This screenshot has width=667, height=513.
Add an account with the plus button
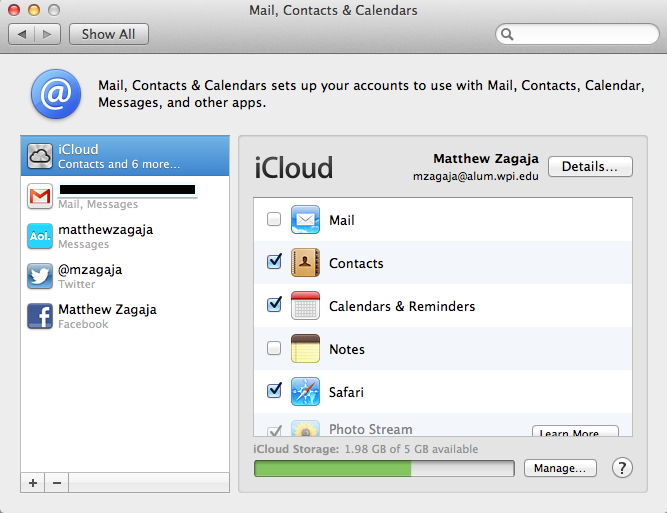click(33, 483)
